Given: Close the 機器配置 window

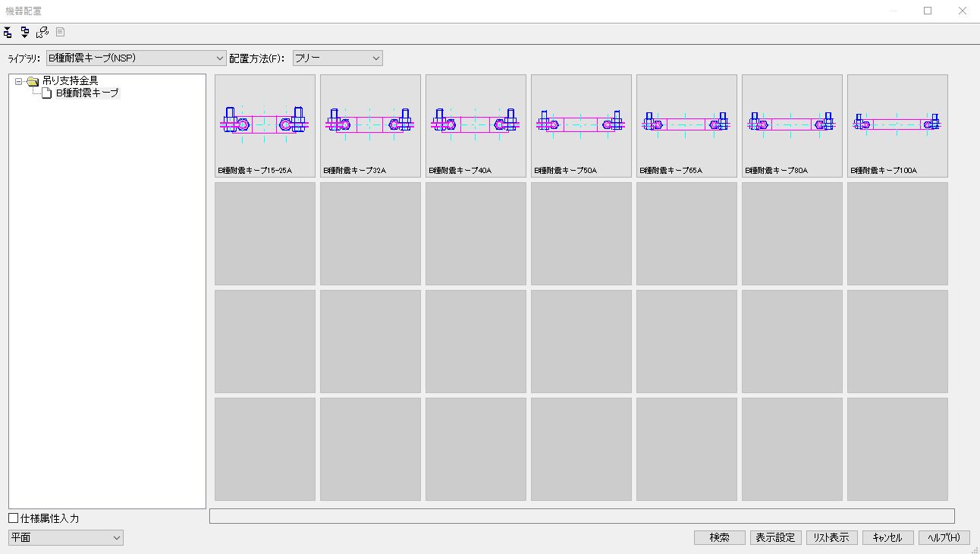Looking at the screenshot, I should point(963,11).
